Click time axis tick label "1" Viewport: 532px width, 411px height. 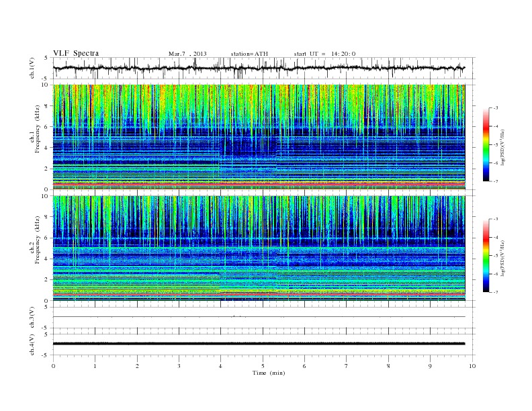point(95,366)
